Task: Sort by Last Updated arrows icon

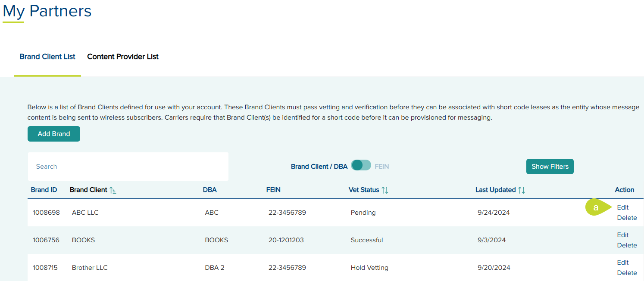Action: [522, 190]
